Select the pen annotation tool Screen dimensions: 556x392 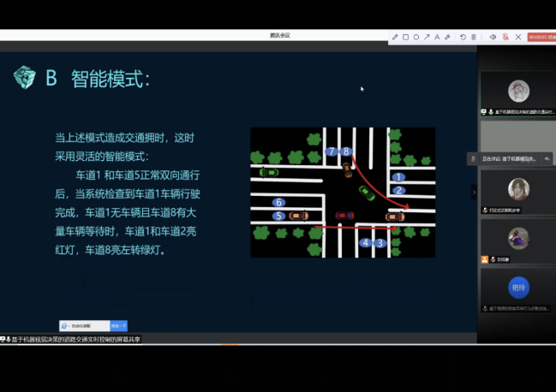click(395, 37)
